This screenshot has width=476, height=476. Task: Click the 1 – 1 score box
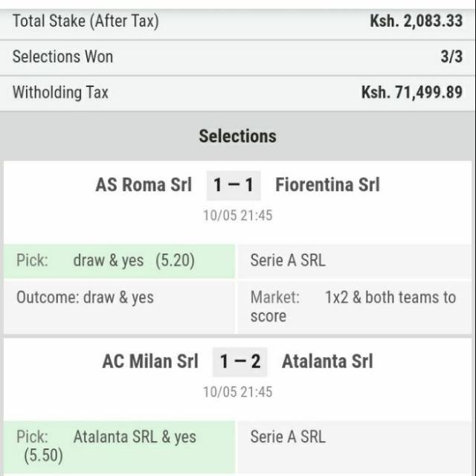(234, 185)
